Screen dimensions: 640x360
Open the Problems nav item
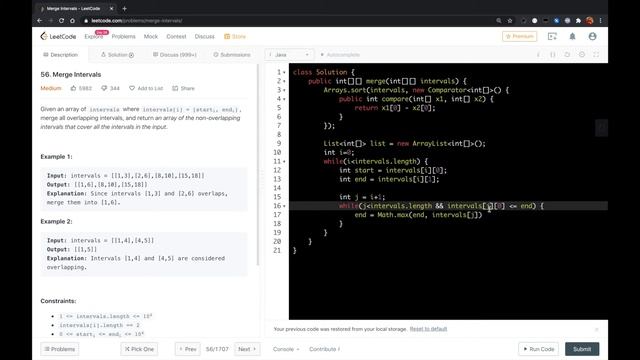124,36
